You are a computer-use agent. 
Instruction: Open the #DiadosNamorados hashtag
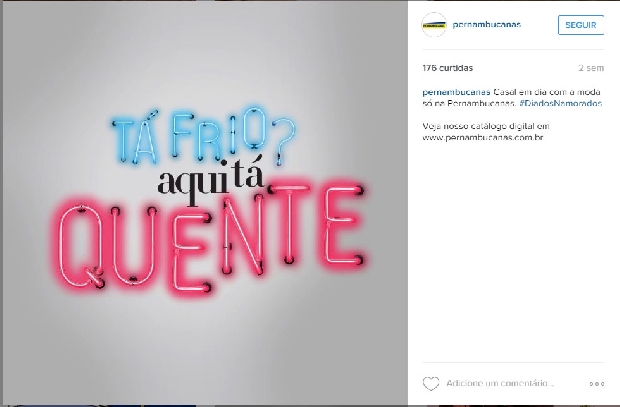click(561, 104)
